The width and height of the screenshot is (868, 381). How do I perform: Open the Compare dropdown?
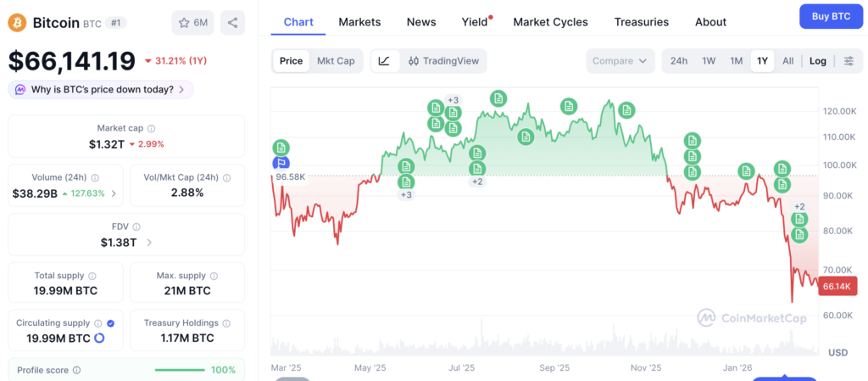tap(620, 61)
